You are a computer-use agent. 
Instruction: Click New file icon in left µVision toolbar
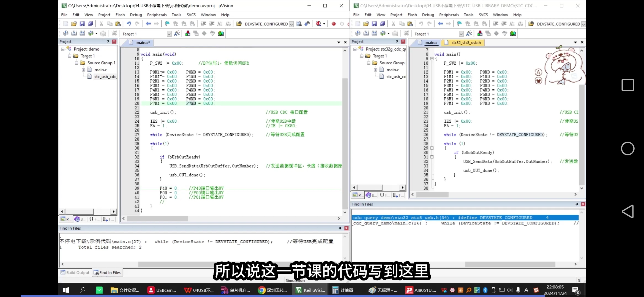click(x=66, y=24)
